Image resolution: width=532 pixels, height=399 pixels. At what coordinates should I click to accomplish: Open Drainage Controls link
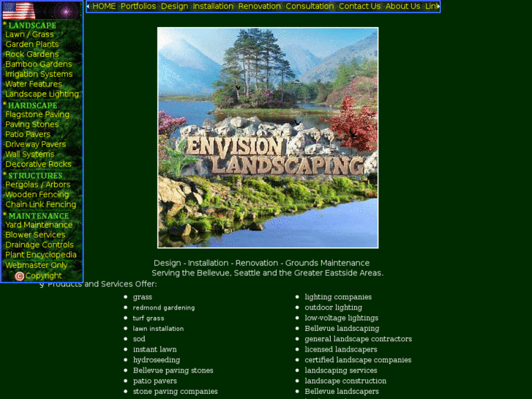click(40, 245)
